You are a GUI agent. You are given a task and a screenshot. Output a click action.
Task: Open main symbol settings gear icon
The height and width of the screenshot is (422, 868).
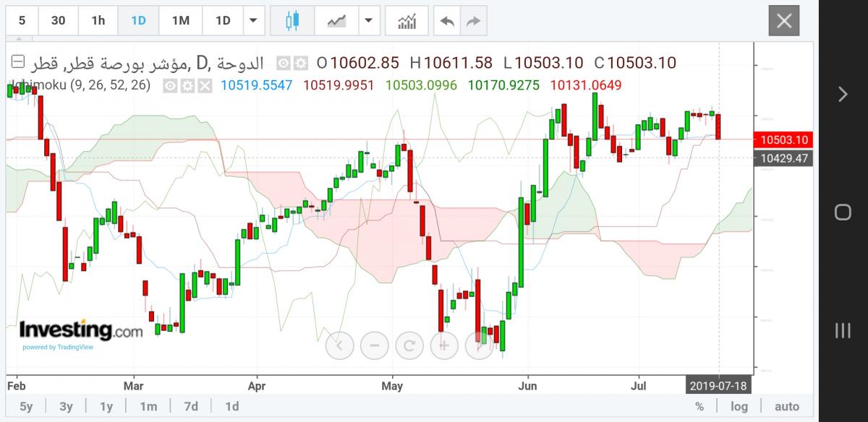[302, 63]
